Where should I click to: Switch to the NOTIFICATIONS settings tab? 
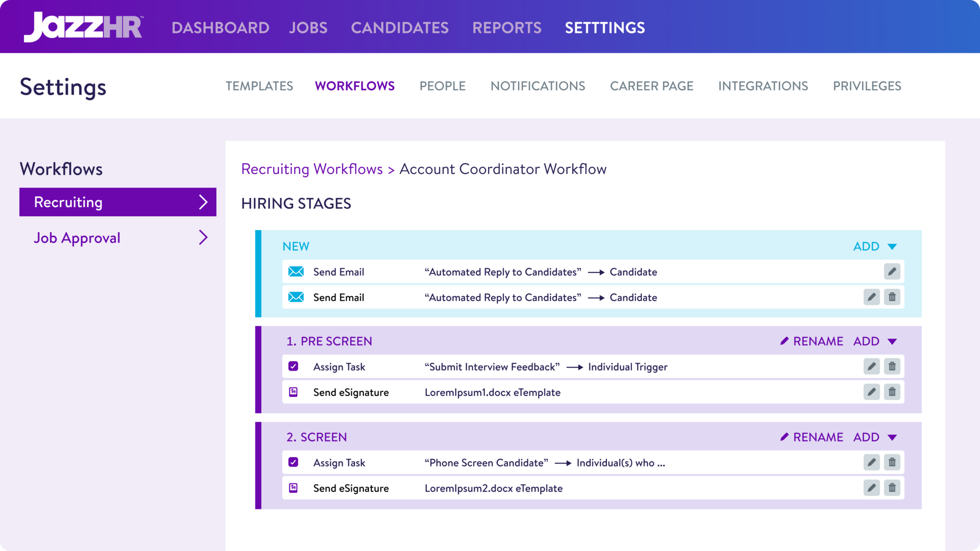pyautogui.click(x=537, y=86)
